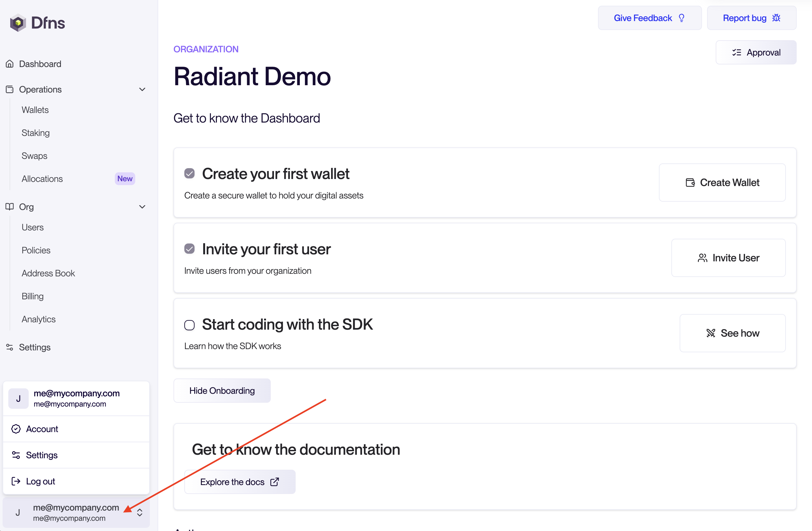Click the Approval checklist icon
This screenshot has height=531, width=812.
coord(736,53)
